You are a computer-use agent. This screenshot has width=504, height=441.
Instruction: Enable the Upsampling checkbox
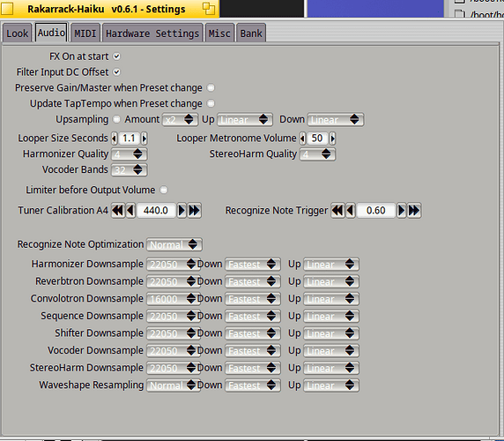116,119
